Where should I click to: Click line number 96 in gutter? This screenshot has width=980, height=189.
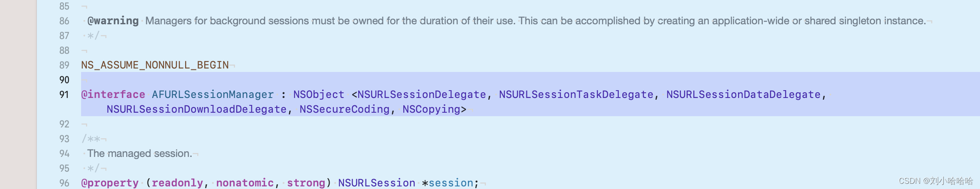pyautogui.click(x=64, y=183)
